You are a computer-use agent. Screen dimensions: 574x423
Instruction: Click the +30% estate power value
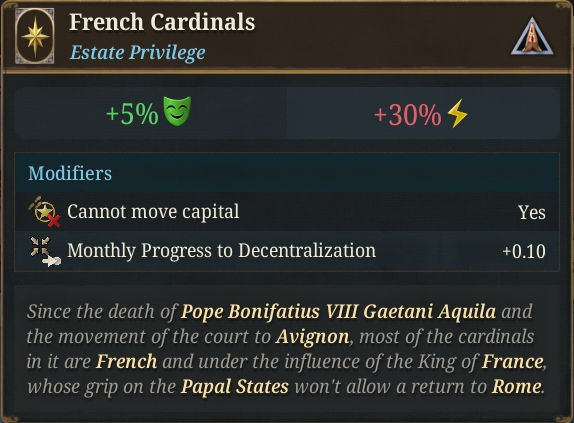pos(407,115)
